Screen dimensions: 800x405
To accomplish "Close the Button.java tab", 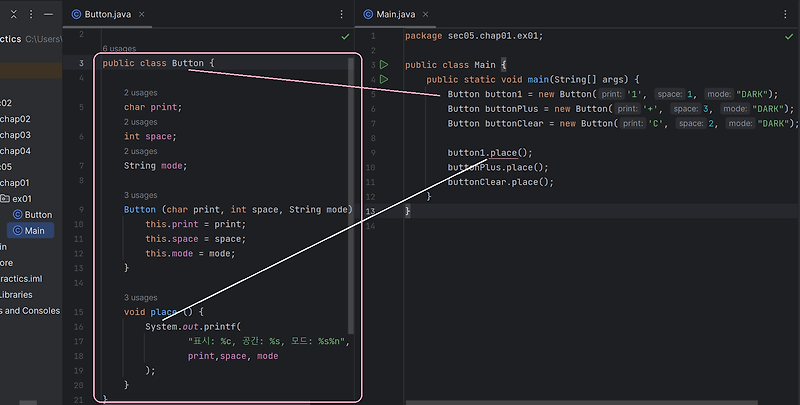I will point(142,14).
